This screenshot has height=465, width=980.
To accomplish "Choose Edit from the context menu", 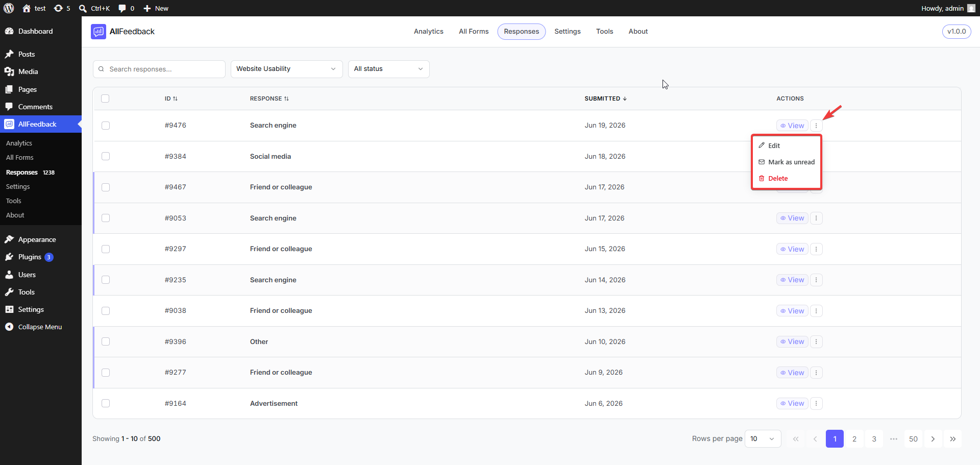I will [x=787, y=145].
